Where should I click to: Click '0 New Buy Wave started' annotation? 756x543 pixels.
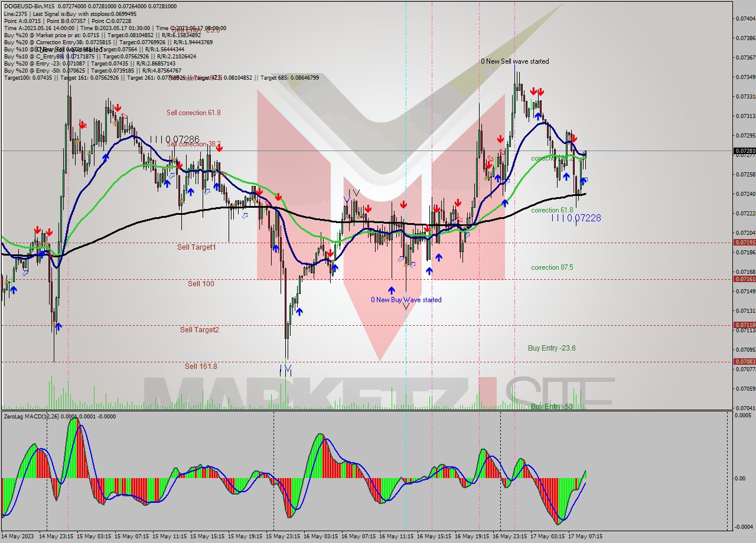tap(406, 300)
